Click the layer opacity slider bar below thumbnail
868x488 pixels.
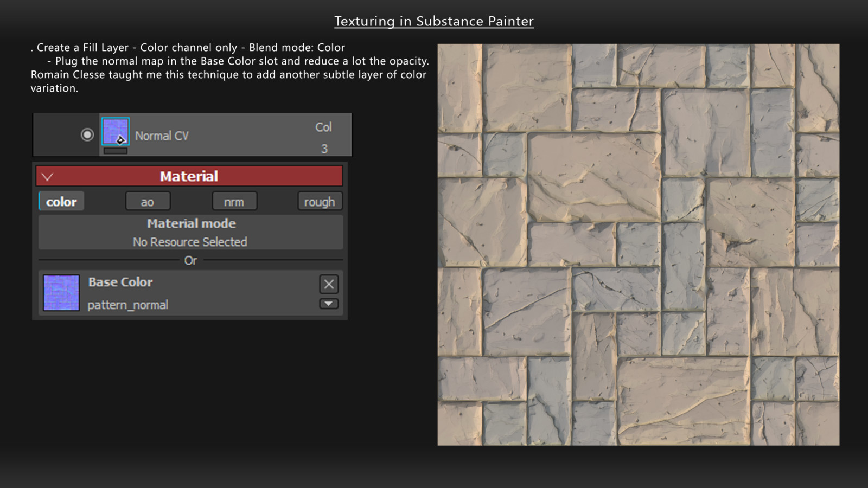click(x=116, y=151)
